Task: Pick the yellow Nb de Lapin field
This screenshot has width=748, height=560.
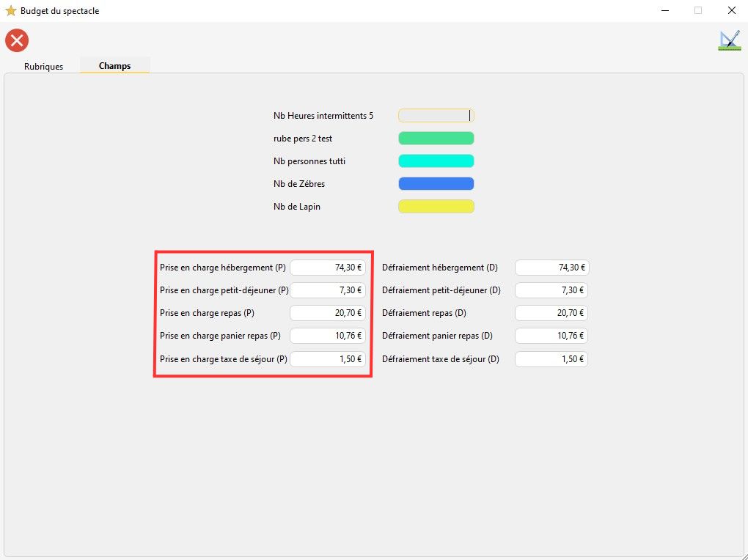Action: pyautogui.click(x=436, y=207)
